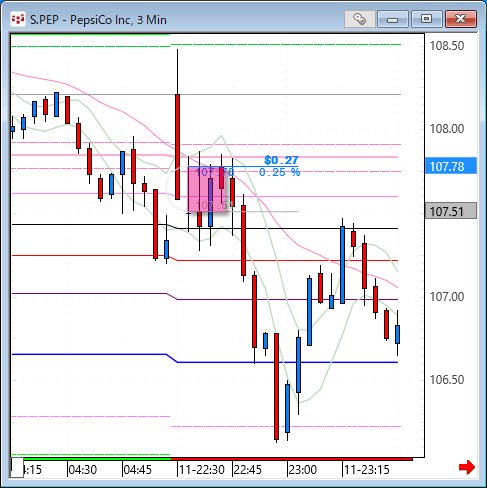Click the chart app icon in title bar

point(18,19)
